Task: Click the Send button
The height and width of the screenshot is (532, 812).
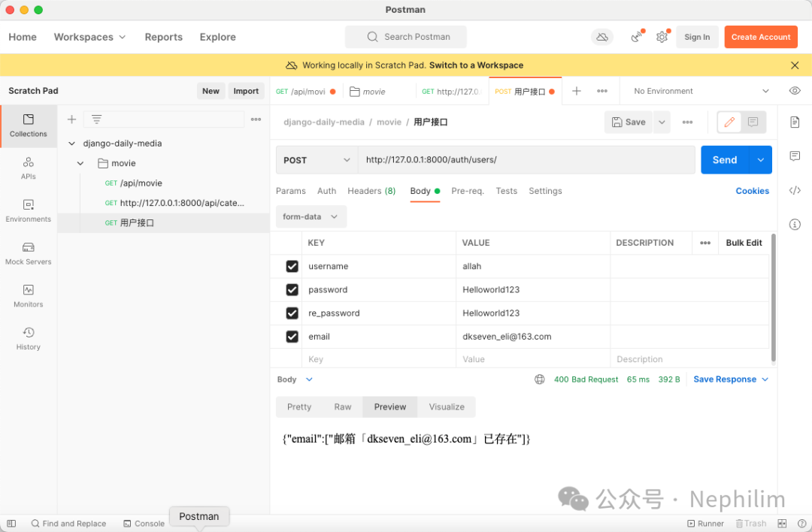Action: pyautogui.click(x=725, y=160)
